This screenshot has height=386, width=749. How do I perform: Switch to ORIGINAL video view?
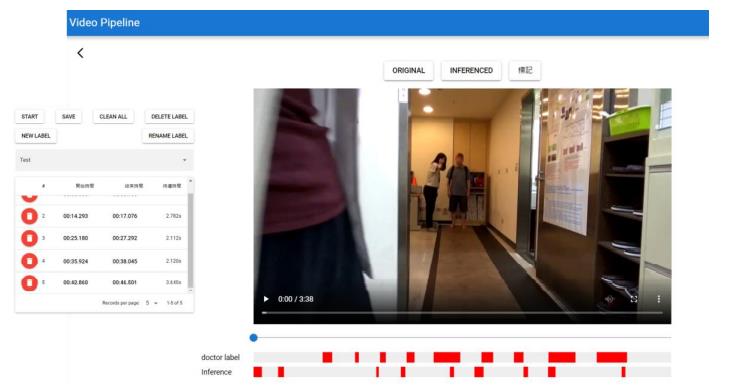(x=408, y=70)
